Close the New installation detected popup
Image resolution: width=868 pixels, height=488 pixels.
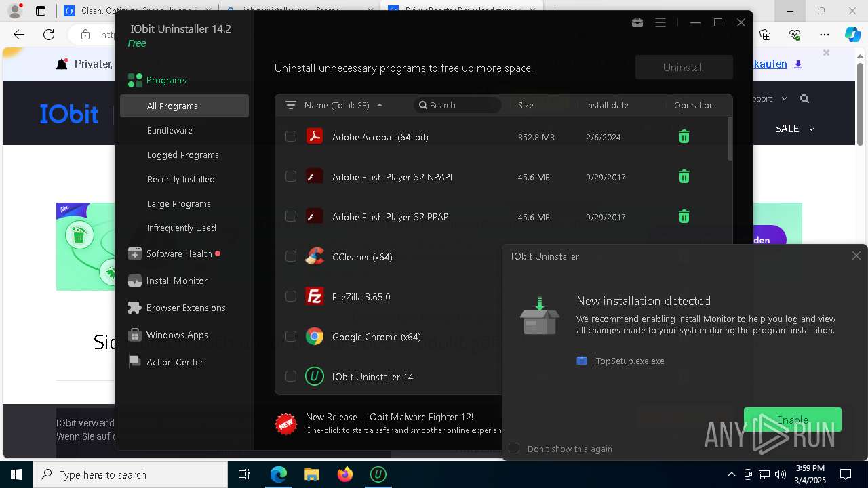pyautogui.click(x=856, y=256)
